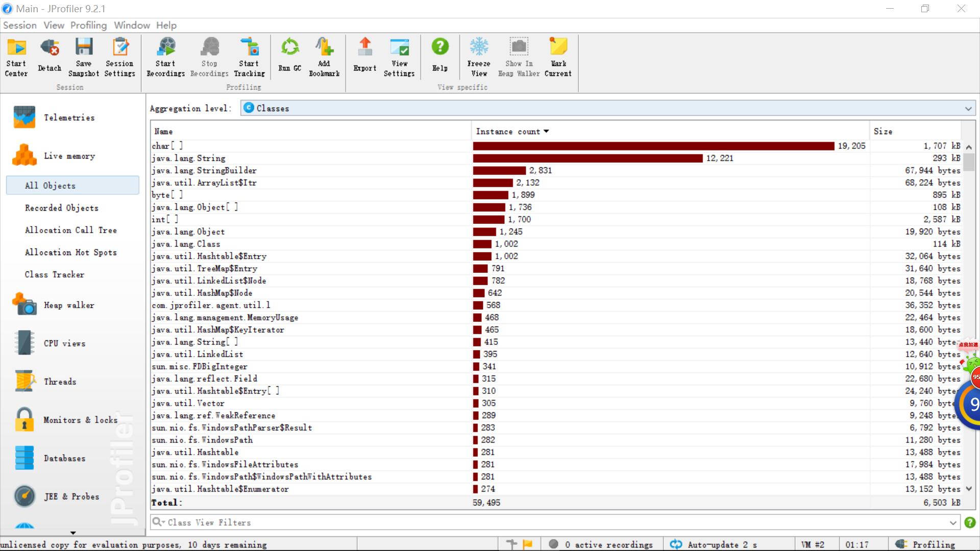This screenshot has width=980, height=551.
Task: Run GC (garbage collection)
Action: coord(290,58)
